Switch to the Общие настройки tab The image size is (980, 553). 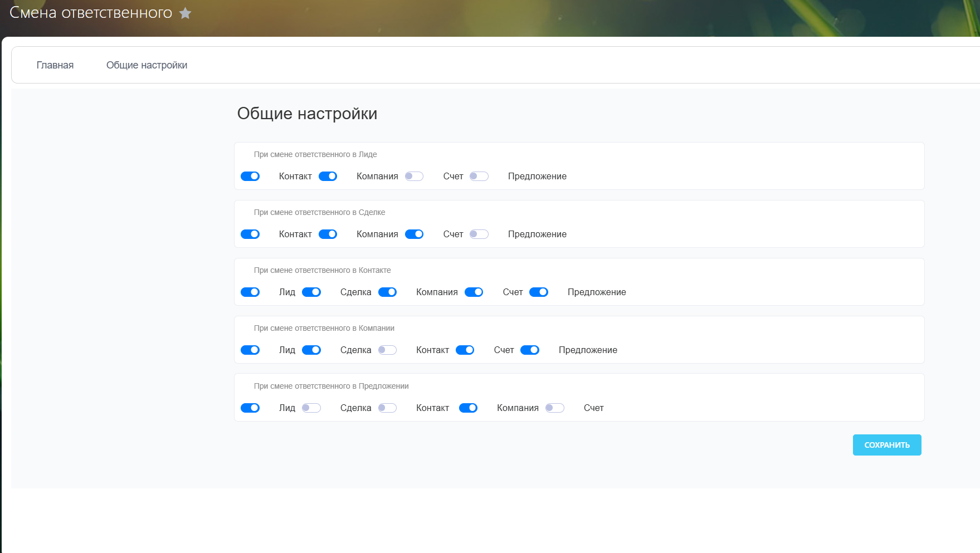(x=147, y=65)
